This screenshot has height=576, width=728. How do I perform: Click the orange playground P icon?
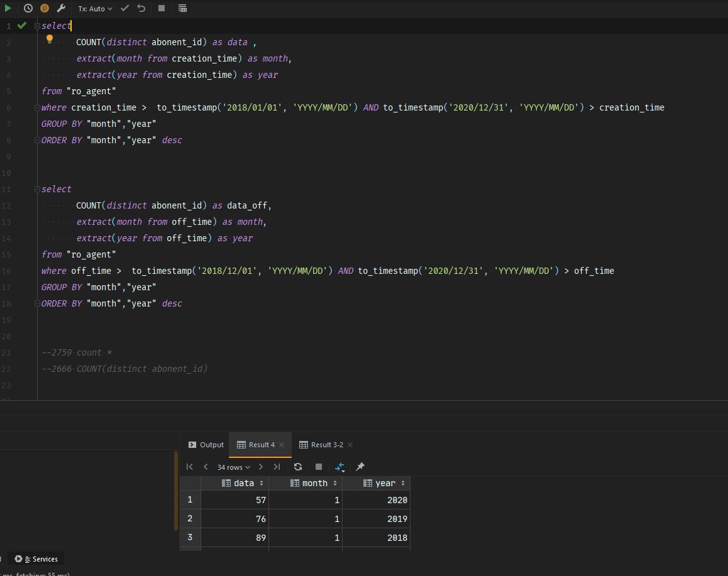pyautogui.click(x=45, y=8)
